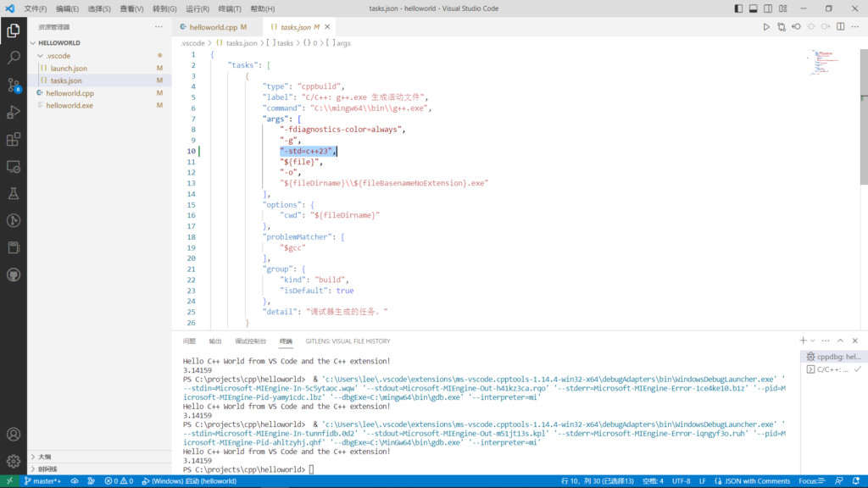This screenshot has height=488, width=868.
Task: Open the Search view in activity bar
Action: [x=14, y=58]
